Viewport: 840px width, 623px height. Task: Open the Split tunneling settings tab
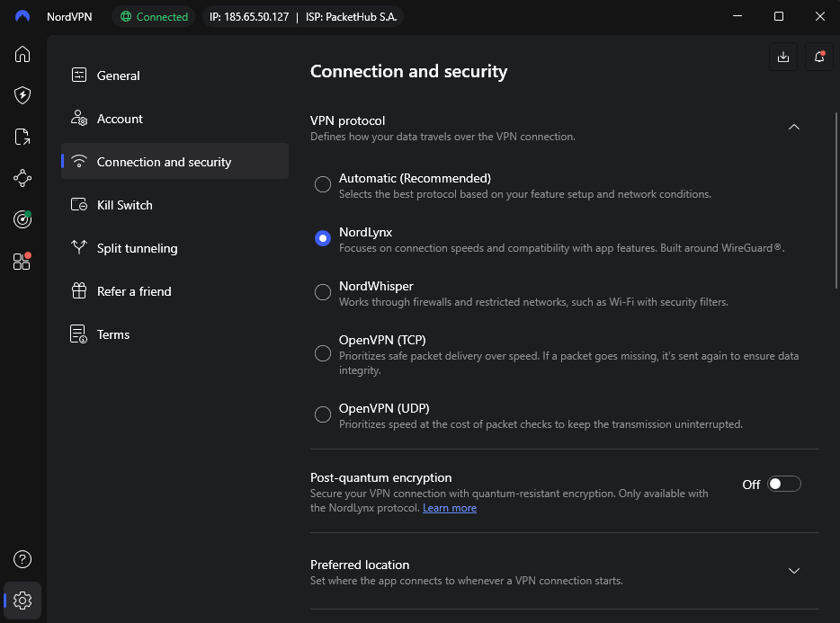[x=174, y=248]
